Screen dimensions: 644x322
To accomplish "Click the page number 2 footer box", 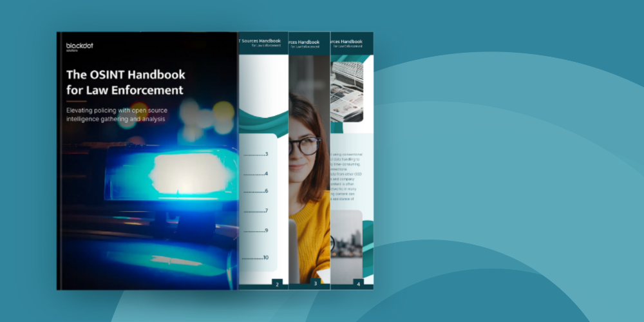I will (x=277, y=284).
